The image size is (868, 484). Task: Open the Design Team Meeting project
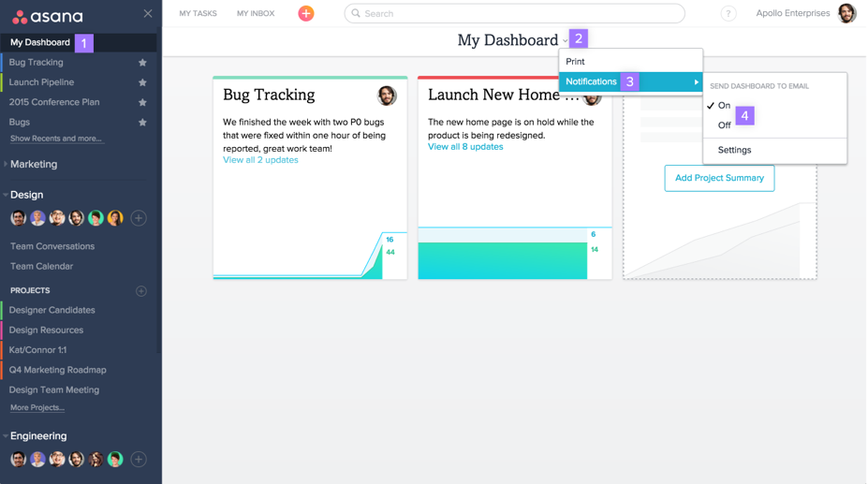53,390
